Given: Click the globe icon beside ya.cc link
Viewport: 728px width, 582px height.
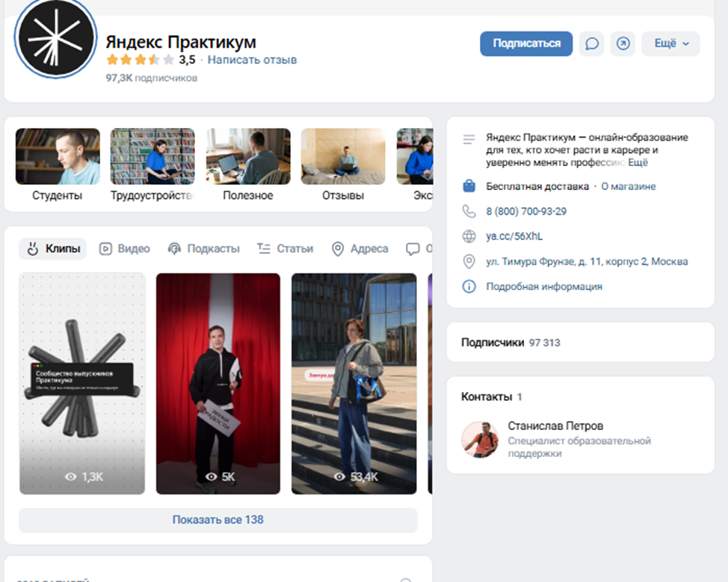Looking at the screenshot, I should 469,236.
